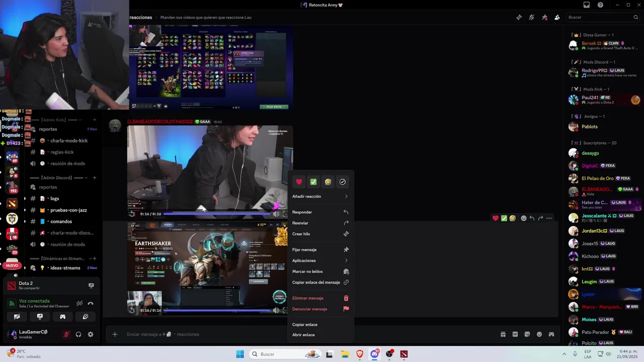644x362 pixels.
Task: Toggle camera in voice panel
Action: [17, 317]
